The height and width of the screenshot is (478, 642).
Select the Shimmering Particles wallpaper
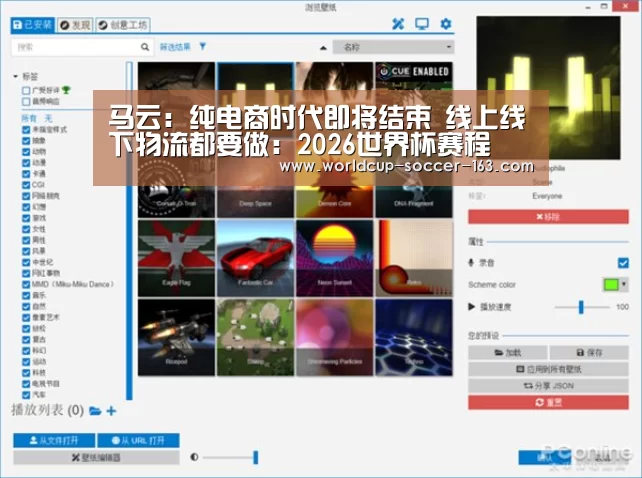pos(335,337)
